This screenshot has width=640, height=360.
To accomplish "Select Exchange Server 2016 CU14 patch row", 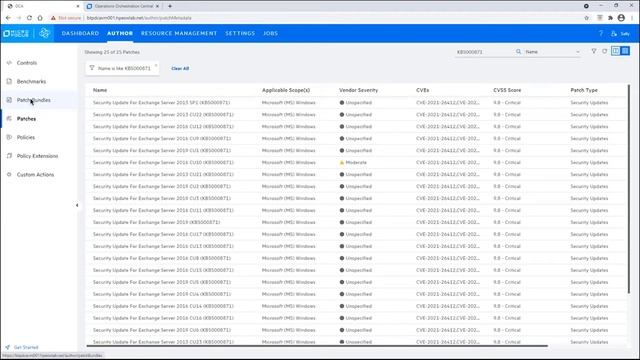I will tap(355, 306).
